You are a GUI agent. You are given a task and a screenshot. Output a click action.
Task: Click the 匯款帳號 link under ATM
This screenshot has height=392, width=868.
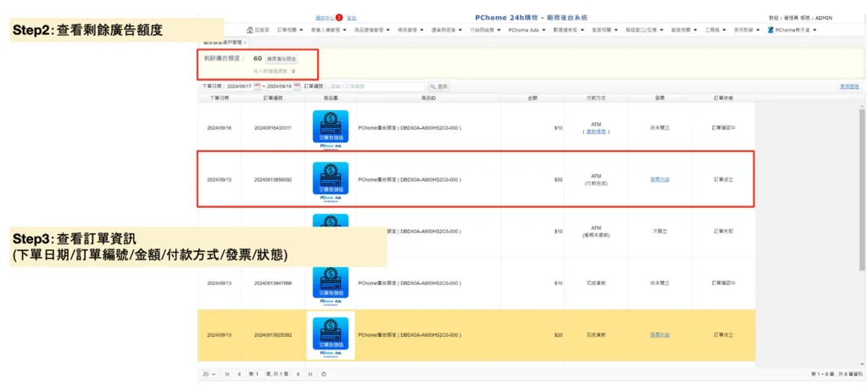[595, 132]
